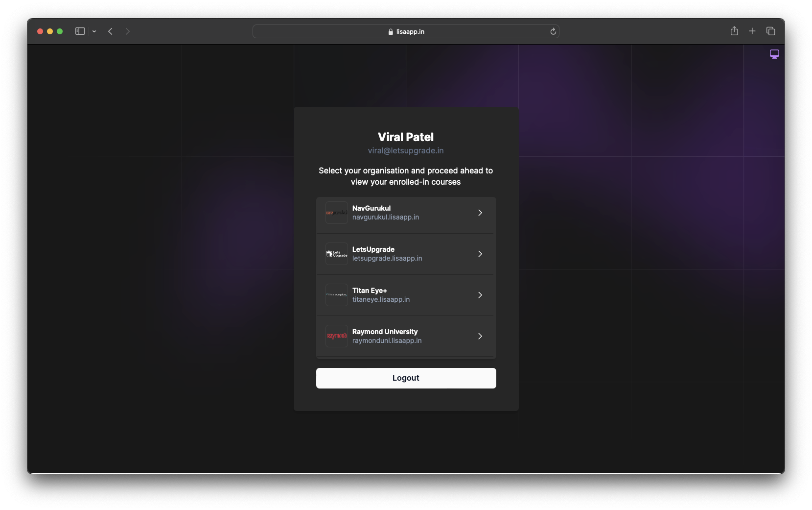Click the Logout button
This screenshot has width=812, height=510.
click(x=406, y=378)
